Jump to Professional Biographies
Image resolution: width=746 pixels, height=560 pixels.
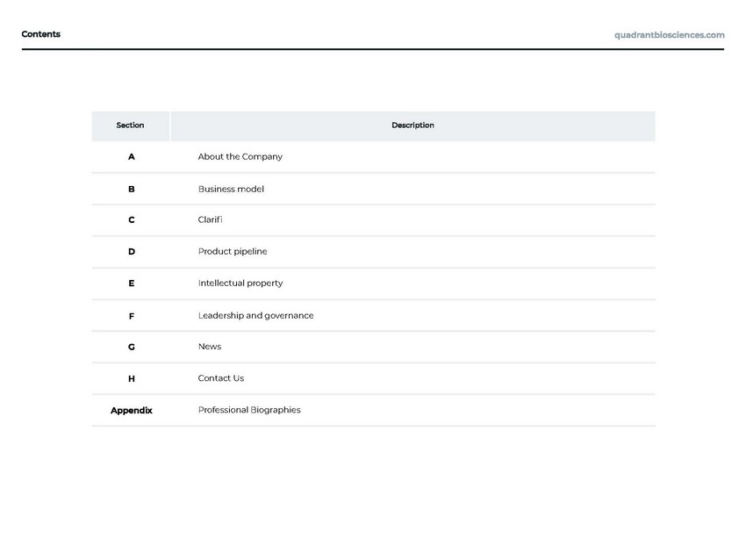tap(249, 410)
